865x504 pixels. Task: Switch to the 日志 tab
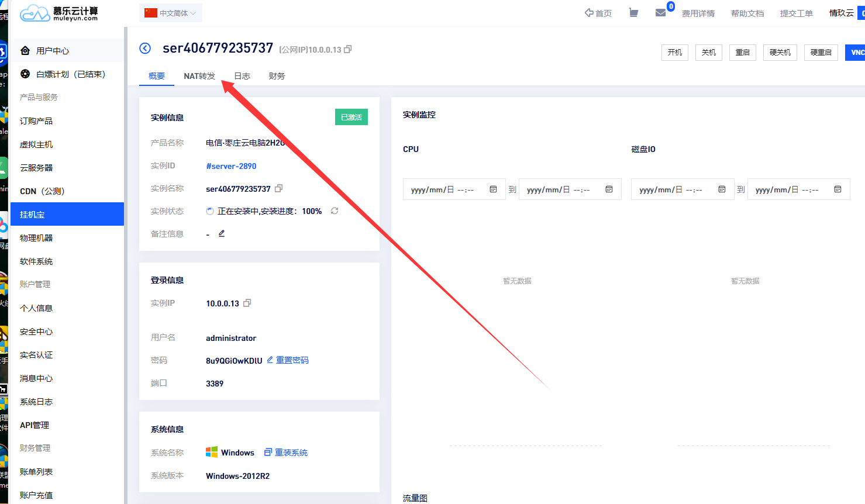[x=242, y=76]
